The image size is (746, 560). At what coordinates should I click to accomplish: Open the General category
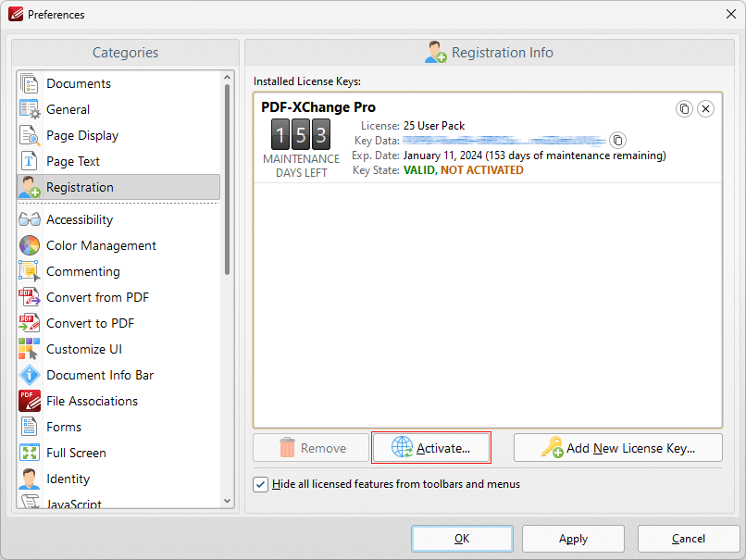pyautogui.click(x=118, y=109)
